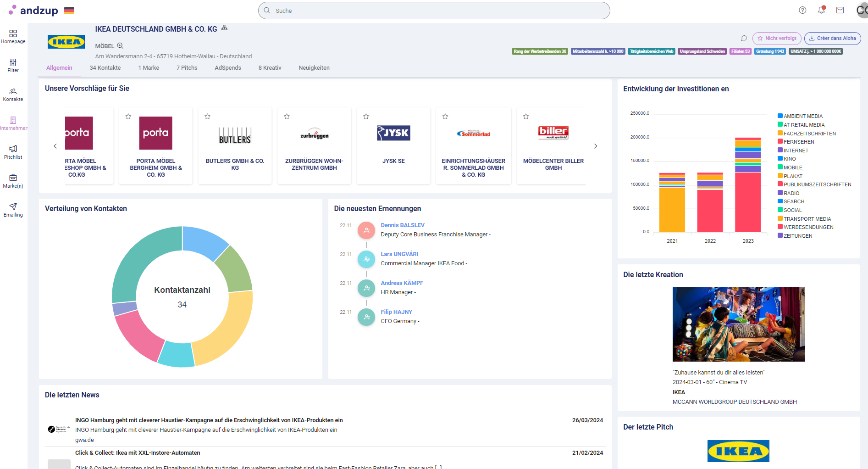868x469 pixels.
Task: Open the JYSK SE suggestion card
Action: 393,146
